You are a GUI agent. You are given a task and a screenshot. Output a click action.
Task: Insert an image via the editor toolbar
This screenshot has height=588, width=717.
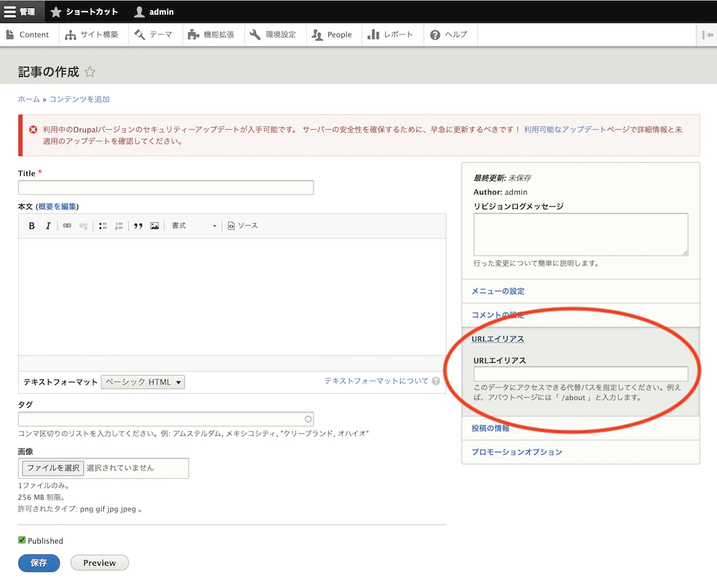pyautogui.click(x=155, y=225)
